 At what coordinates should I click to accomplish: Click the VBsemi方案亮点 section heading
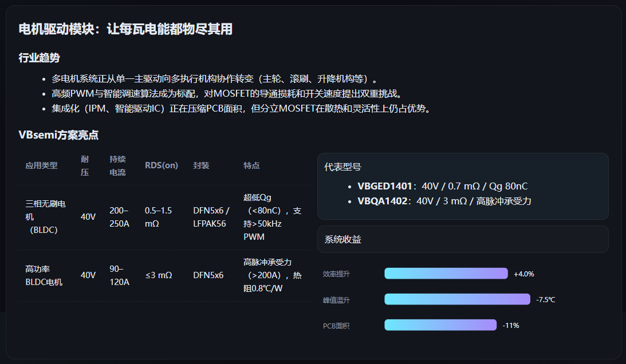(x=58, y=135)
